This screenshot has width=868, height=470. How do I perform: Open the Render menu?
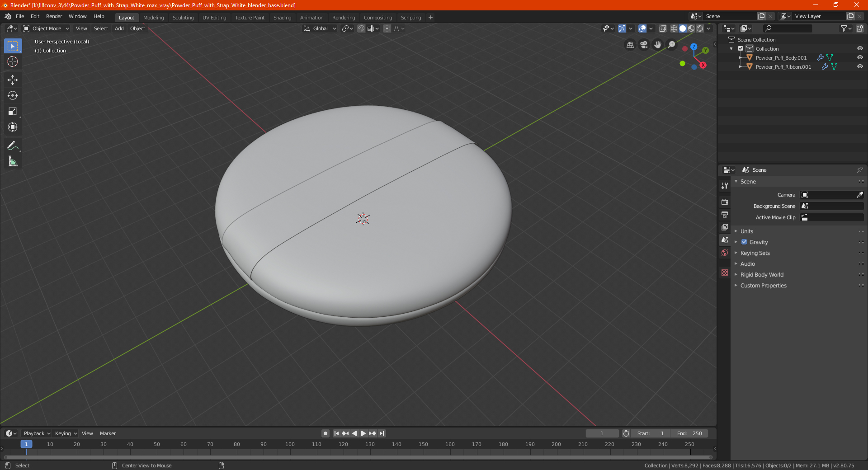pyautogui.click(x=54, y=16)
